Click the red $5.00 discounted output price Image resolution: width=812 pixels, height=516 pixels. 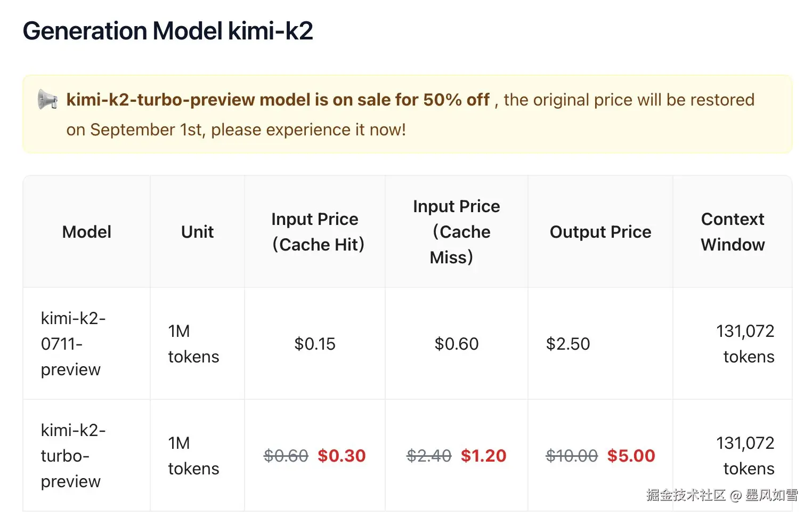[x=631, y=456]
